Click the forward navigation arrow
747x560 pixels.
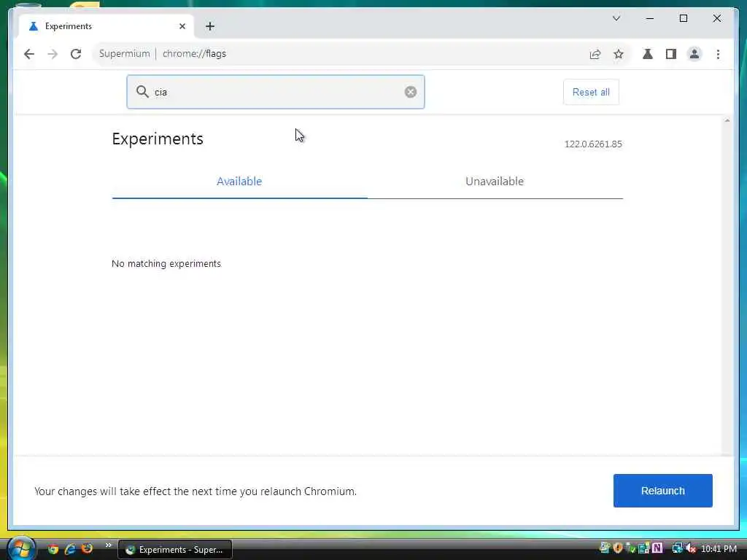click(53, 54)
